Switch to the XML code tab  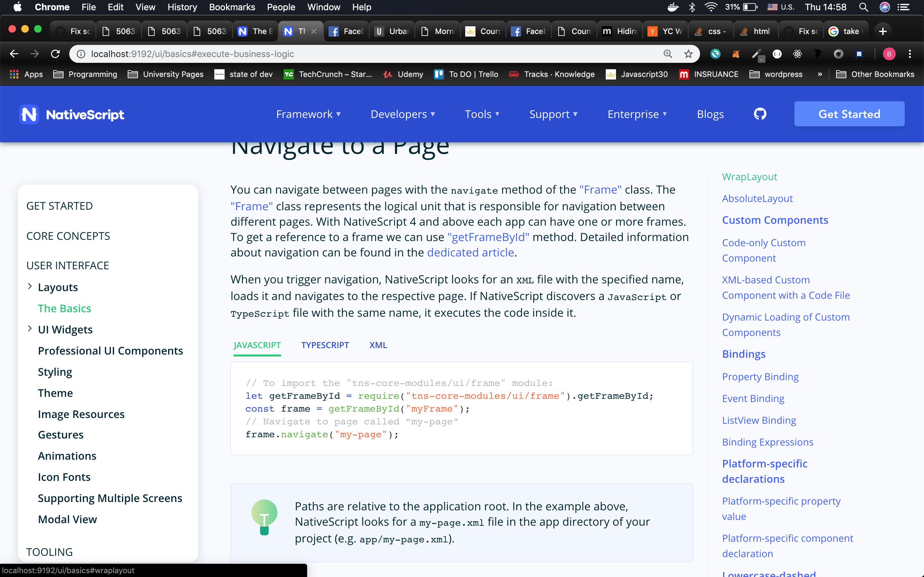378,345
